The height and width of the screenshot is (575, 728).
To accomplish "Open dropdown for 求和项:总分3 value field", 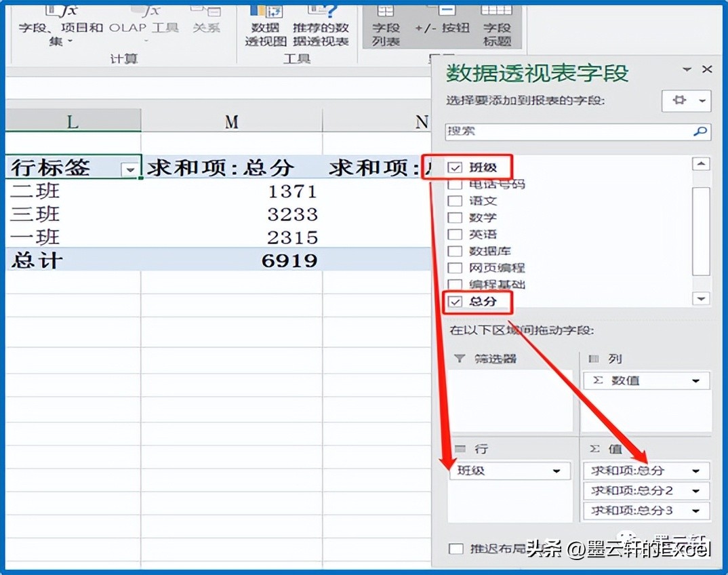I will point(695,511).
